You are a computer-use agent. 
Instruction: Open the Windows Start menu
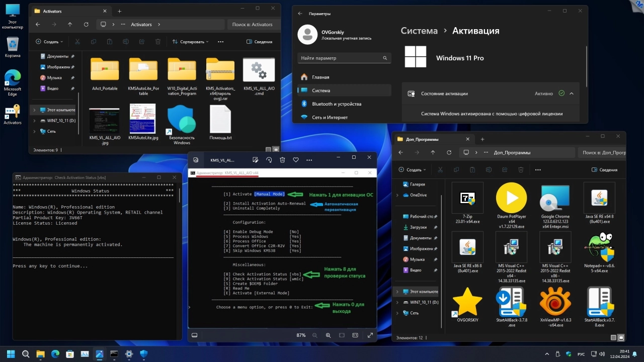(11, 354)
